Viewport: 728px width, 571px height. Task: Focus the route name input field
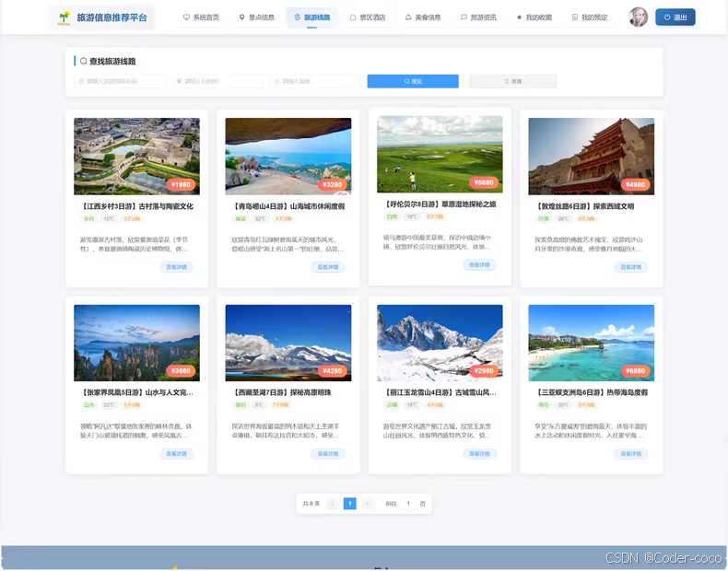click(x=119, y=81)
